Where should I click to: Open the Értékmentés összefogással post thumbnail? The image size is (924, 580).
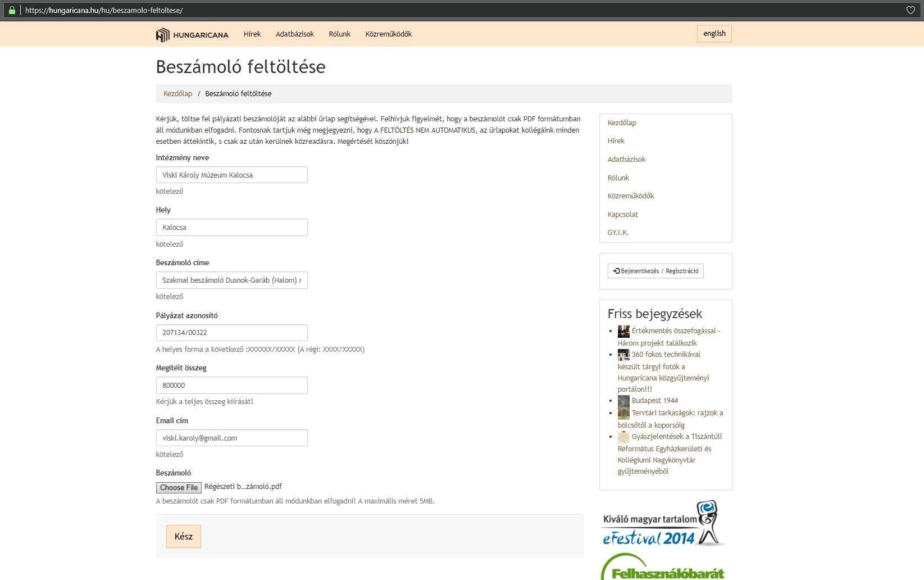623,332
